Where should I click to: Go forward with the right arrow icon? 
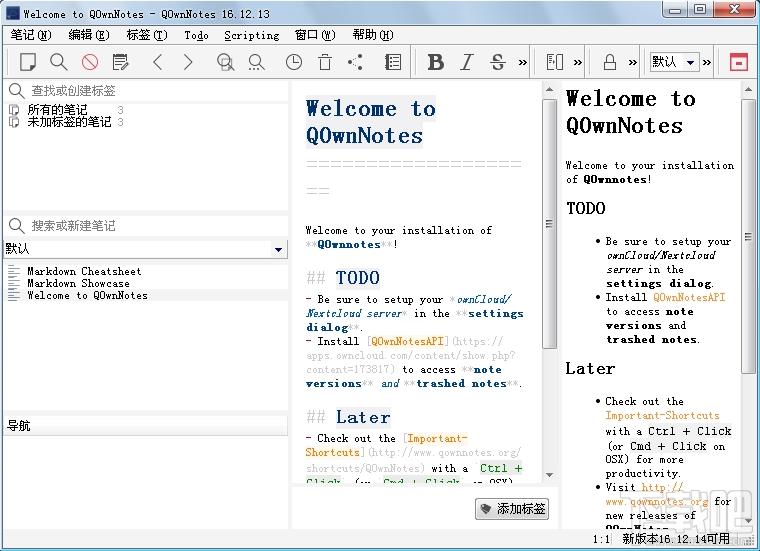tap(188, 62)
